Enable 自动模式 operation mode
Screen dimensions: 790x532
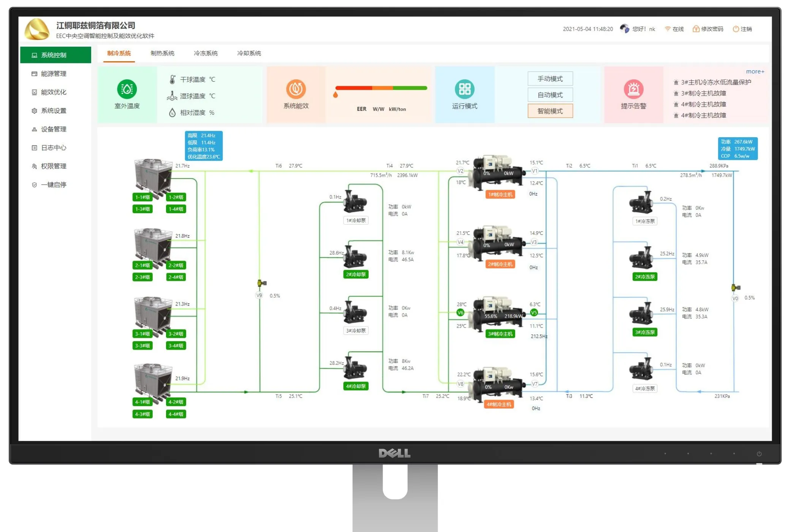tap(550, 95)
